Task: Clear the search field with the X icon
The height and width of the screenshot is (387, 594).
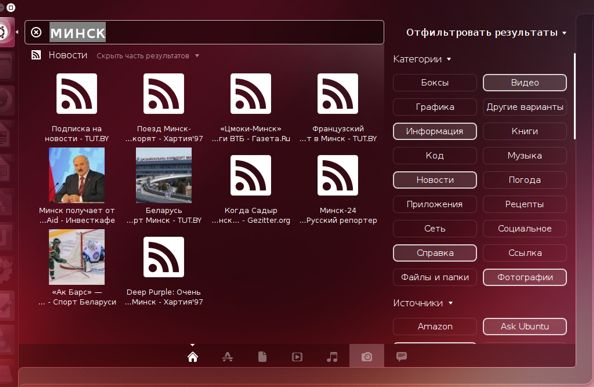Action: point(36,32)
